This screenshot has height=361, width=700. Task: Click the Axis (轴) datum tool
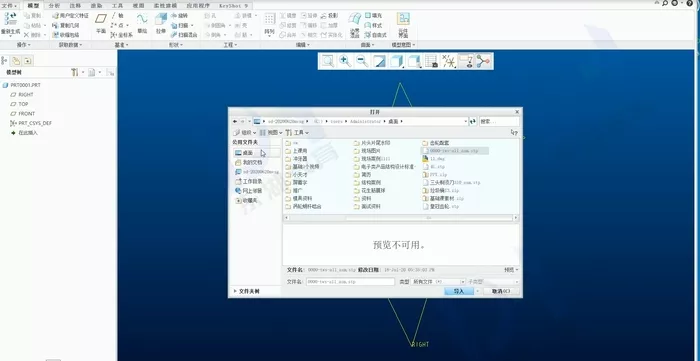pos(117,16)
